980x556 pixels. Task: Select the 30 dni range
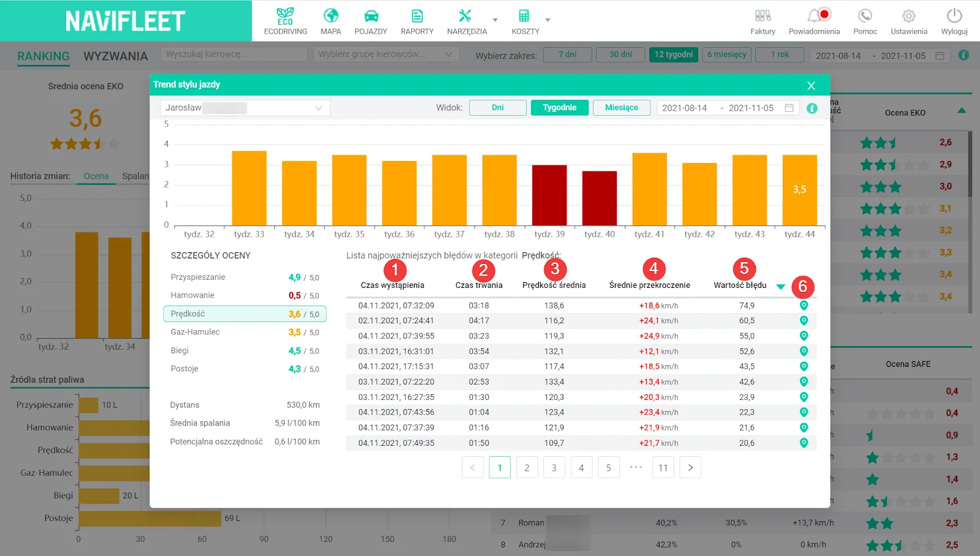coord(620,54)
